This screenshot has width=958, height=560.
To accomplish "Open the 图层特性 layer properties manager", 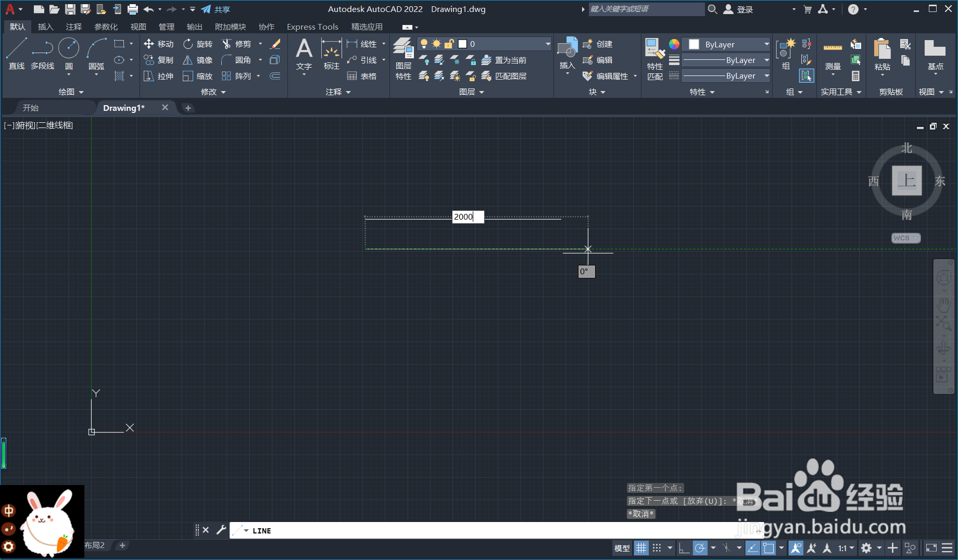I will [404, 59].
